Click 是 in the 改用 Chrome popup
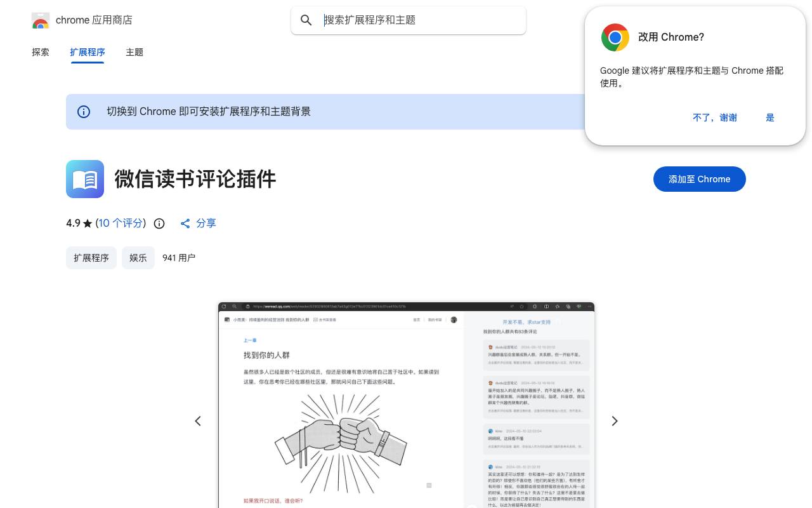The width and height of the screenshot is (812, 508). [770, 117]
